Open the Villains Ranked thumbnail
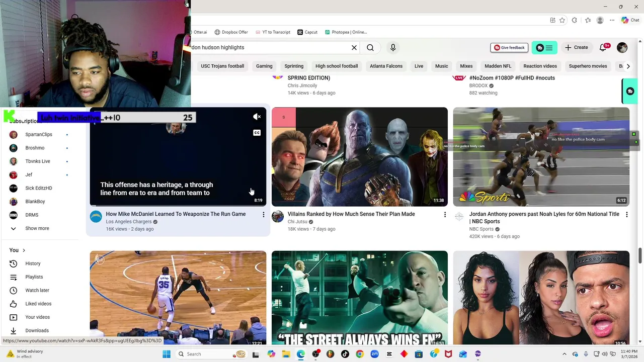 point(360,157)
